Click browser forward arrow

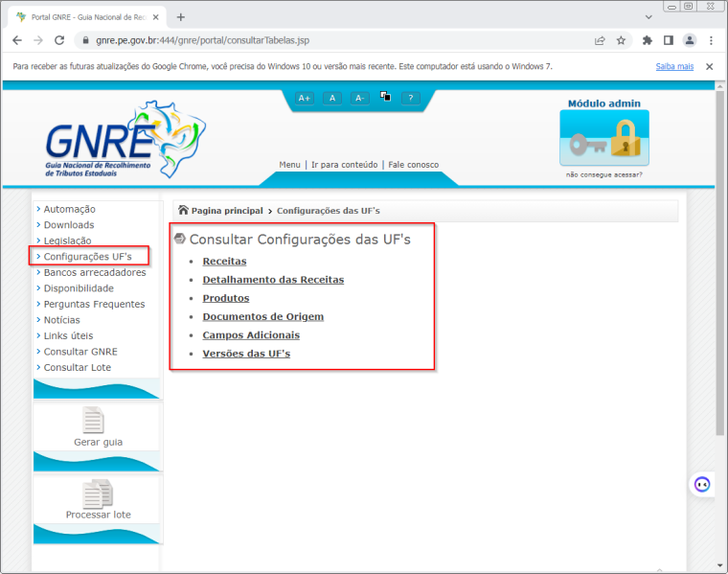point(38,40)
